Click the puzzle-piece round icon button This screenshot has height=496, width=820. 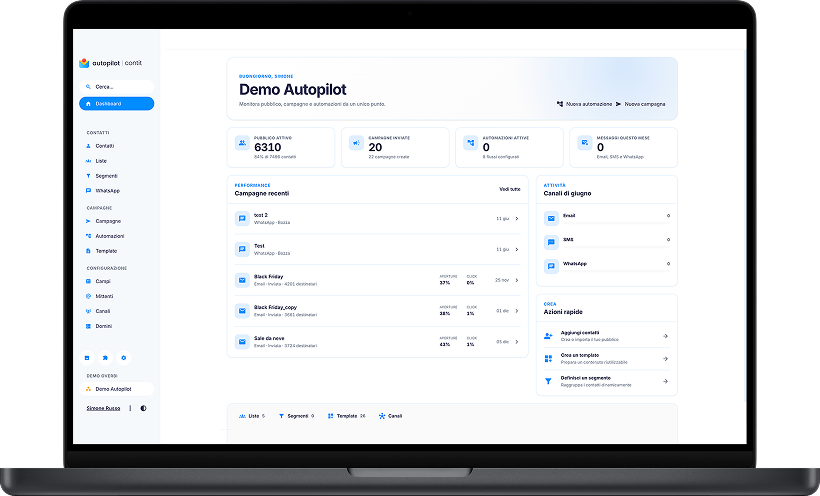[105, 358]
